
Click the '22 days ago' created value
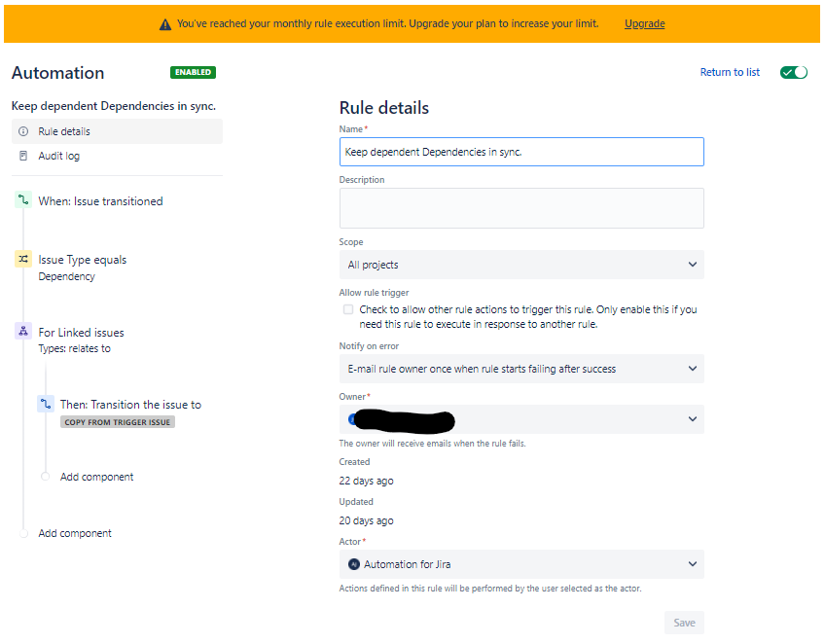click(x=366, y=481)
